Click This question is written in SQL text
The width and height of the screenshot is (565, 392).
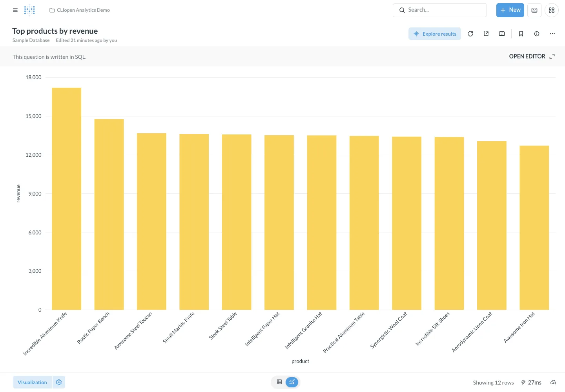[x=49, y=57]
